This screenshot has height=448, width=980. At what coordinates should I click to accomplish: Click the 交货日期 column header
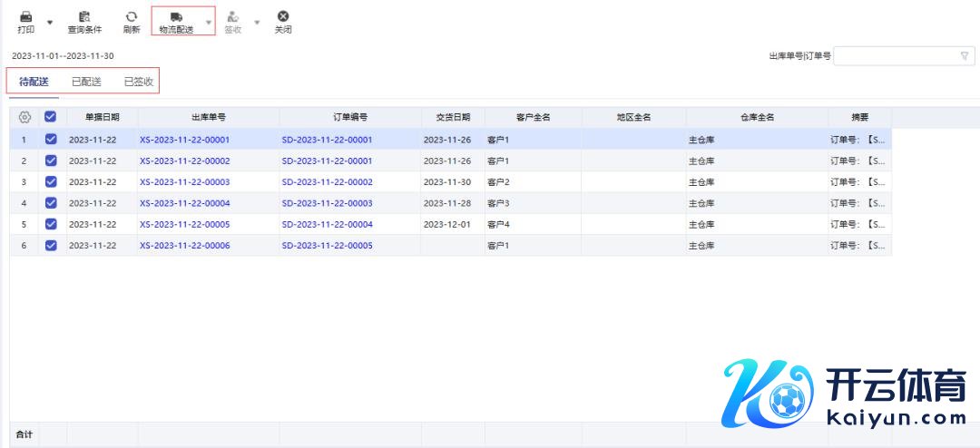click(x=453, y=117)
